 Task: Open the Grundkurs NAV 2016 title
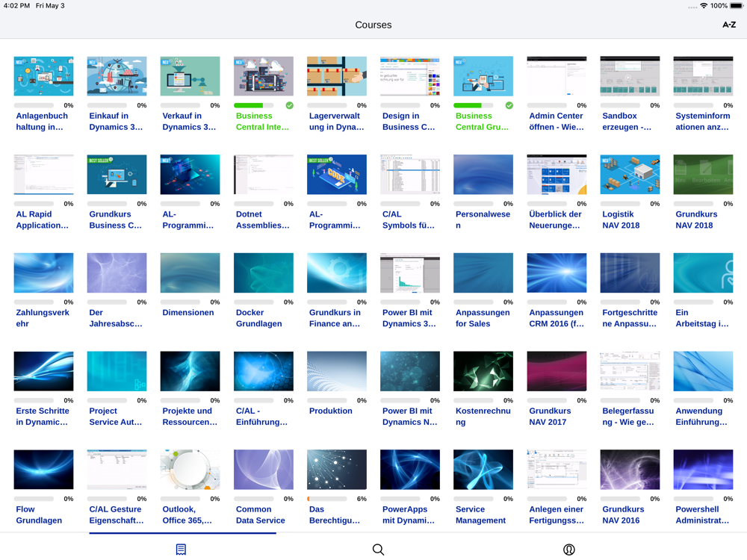point(623,514)
